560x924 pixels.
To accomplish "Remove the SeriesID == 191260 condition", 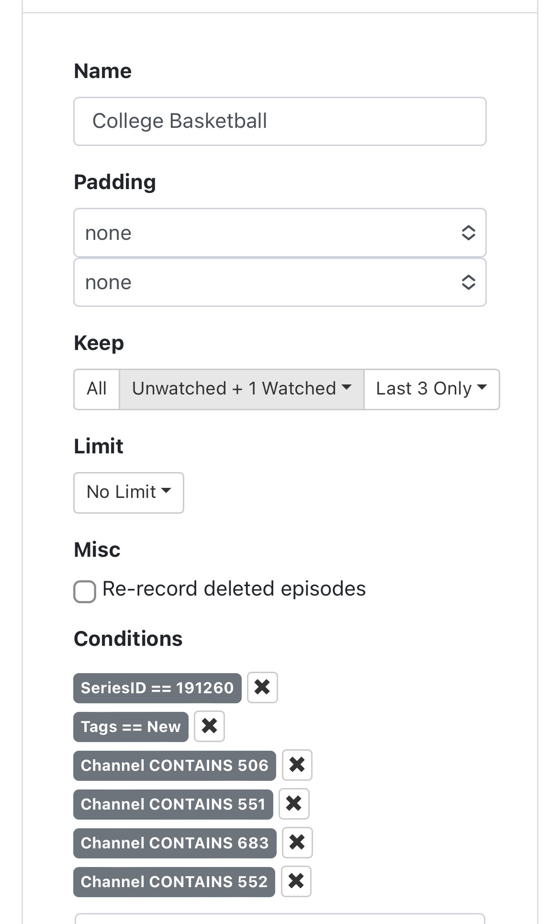I will [262, 687].
